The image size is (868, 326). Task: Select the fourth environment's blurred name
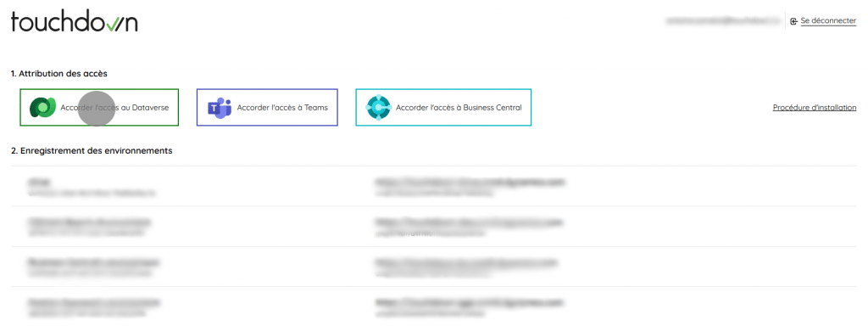click(x=93, y=303)
